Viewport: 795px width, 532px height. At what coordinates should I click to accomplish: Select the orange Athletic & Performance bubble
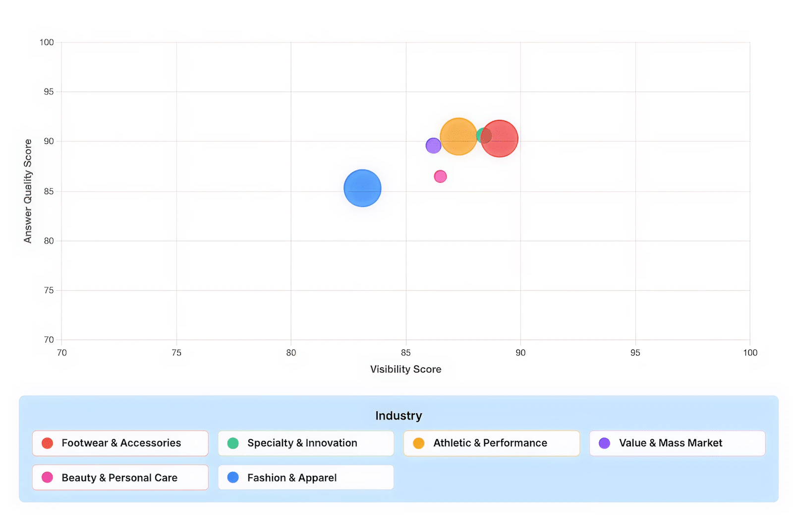pos(457,137)
